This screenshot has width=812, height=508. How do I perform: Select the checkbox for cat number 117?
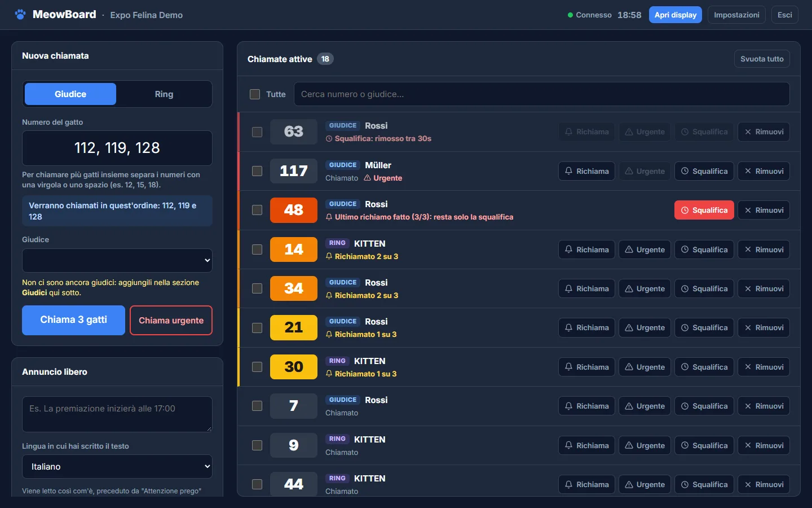tap(257, 171)
